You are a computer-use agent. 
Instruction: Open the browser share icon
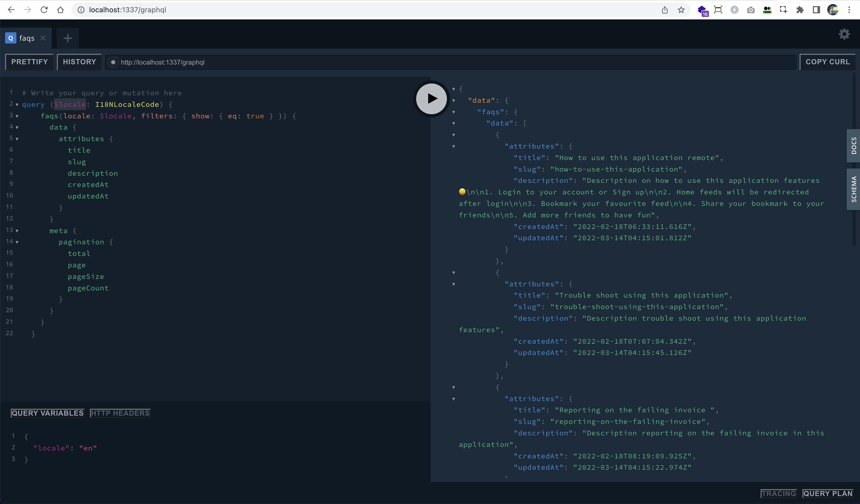coord(665,10)
